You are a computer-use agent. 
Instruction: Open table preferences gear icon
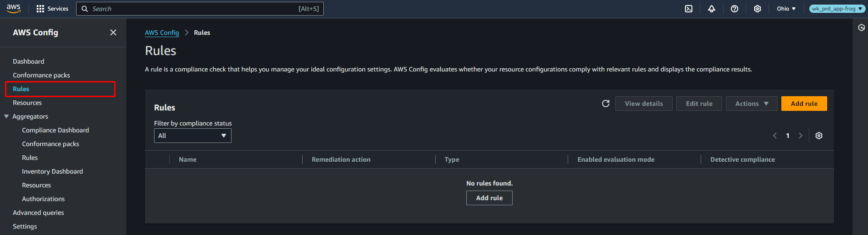tap(819, 136)
